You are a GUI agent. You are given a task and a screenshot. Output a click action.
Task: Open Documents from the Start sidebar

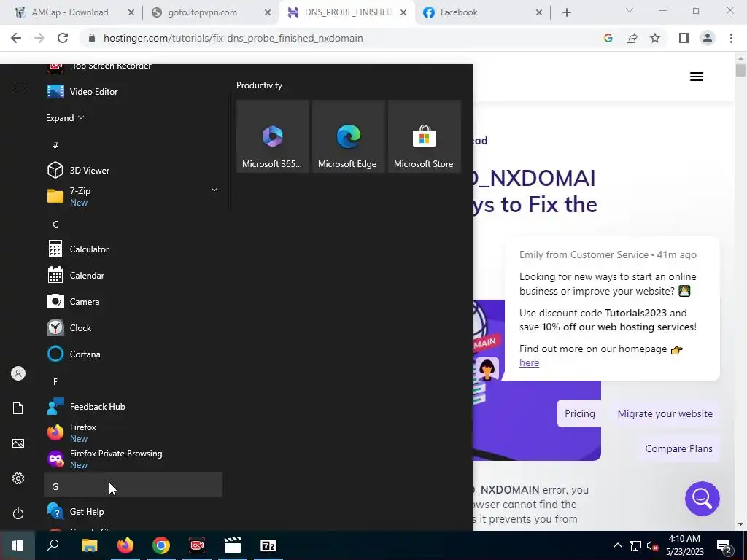(18, 408)
